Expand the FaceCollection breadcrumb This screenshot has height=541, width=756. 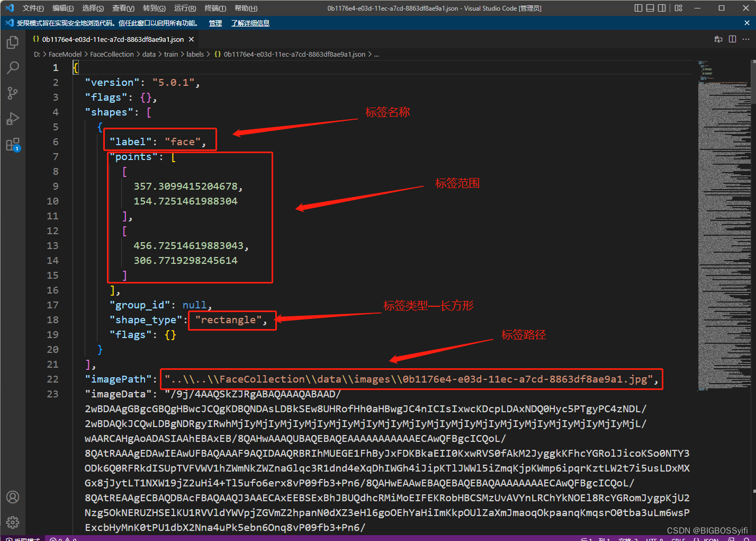[x=112, y=54]
